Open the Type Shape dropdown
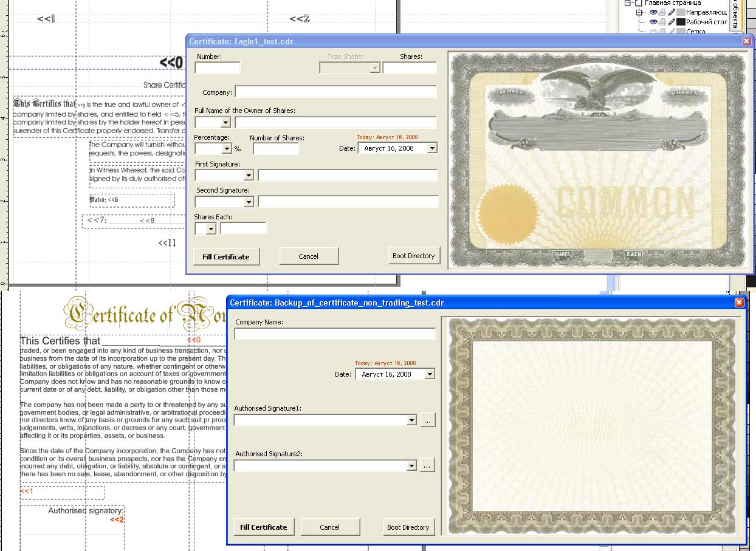Screen dimensions: 756x551 click(x=375, y=67)
